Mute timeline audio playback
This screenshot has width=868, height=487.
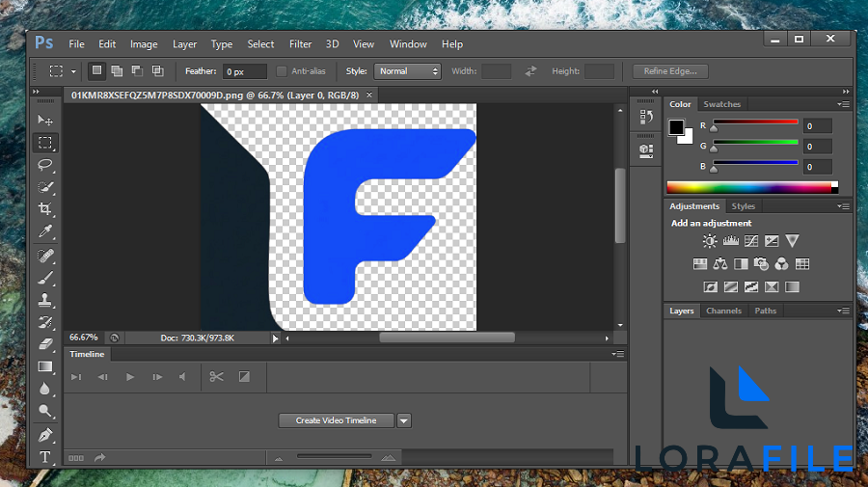tap(182, 377)
